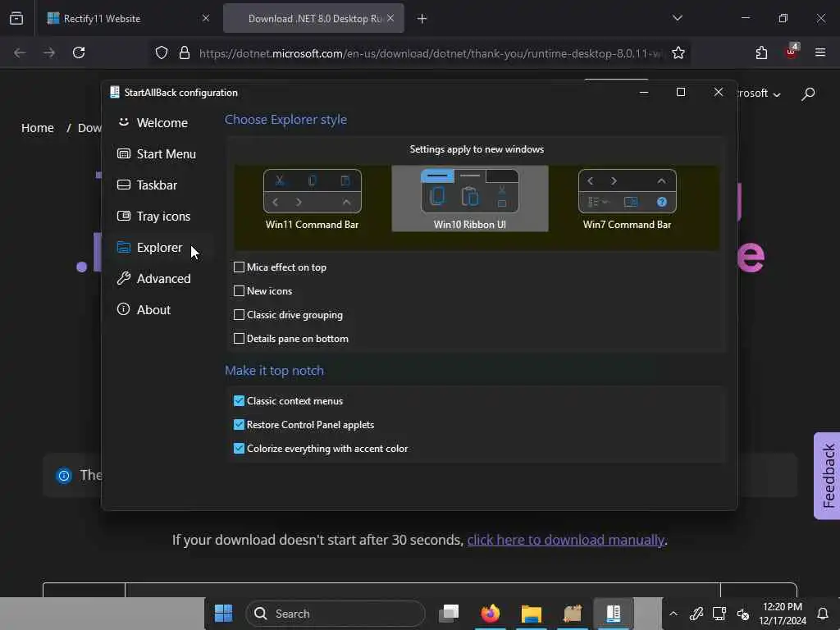Click the click here to download manually link
Image resolution: width=840 pixels, height=630 pixels.
pyautogui.click(x=566, y=540)
